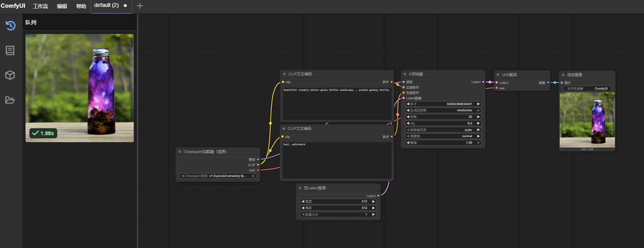Click the K采样器 正面条件 input dot

pos(404,87)
